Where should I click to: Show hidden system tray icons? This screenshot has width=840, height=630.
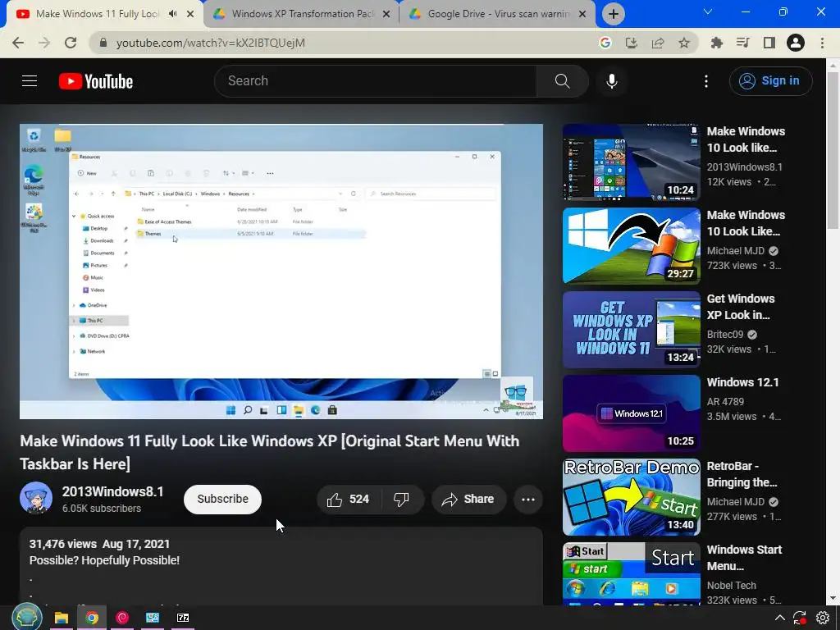(779, 618)
